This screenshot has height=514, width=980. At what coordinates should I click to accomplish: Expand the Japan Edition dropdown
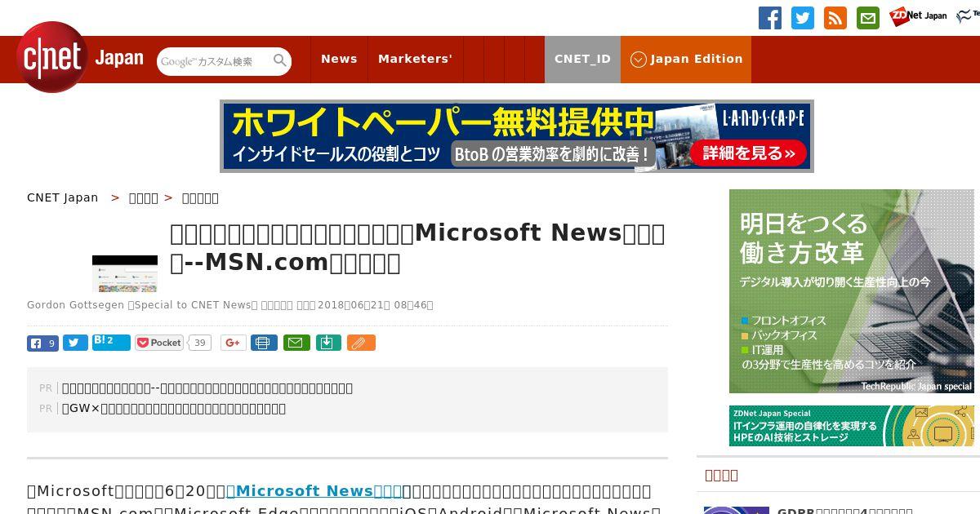[686, 59]
